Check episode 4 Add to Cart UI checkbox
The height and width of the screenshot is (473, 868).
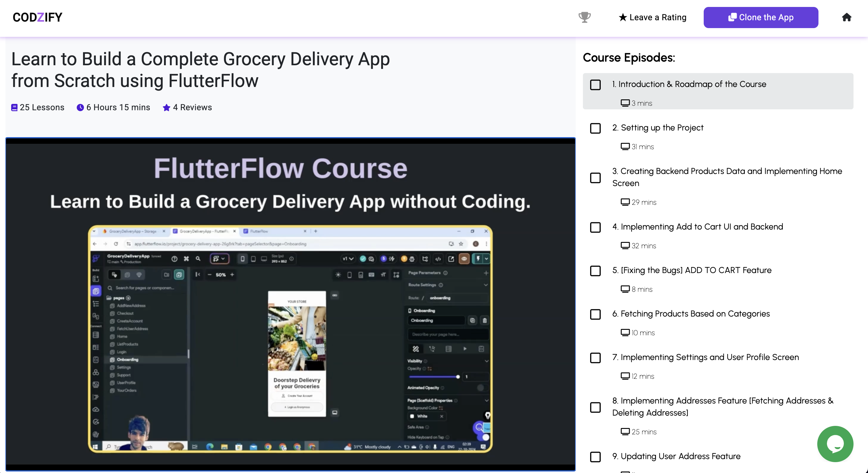click(595, 227)
